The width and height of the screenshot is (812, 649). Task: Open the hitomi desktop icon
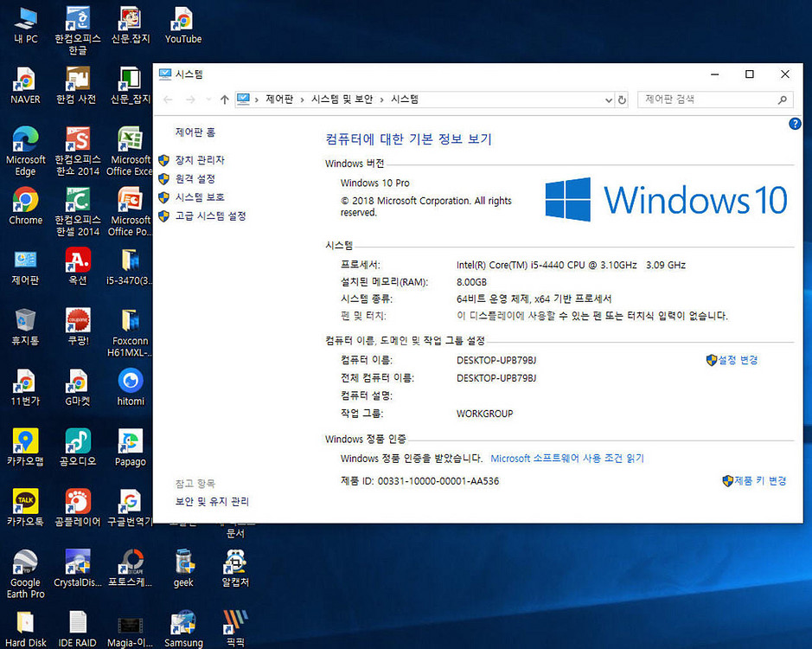131,387
